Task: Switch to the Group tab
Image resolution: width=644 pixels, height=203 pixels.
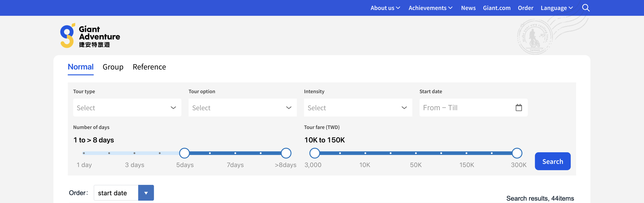Action: 113,67
